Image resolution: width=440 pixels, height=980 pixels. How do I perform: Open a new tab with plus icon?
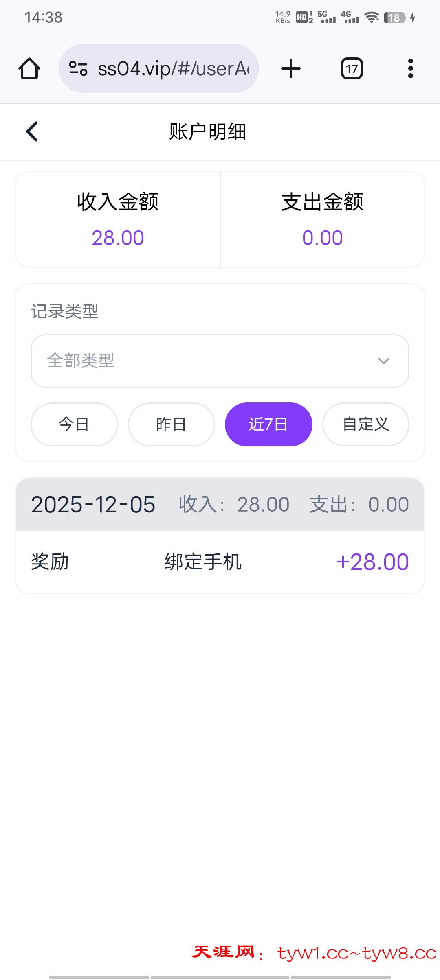(x=291, y=68)
